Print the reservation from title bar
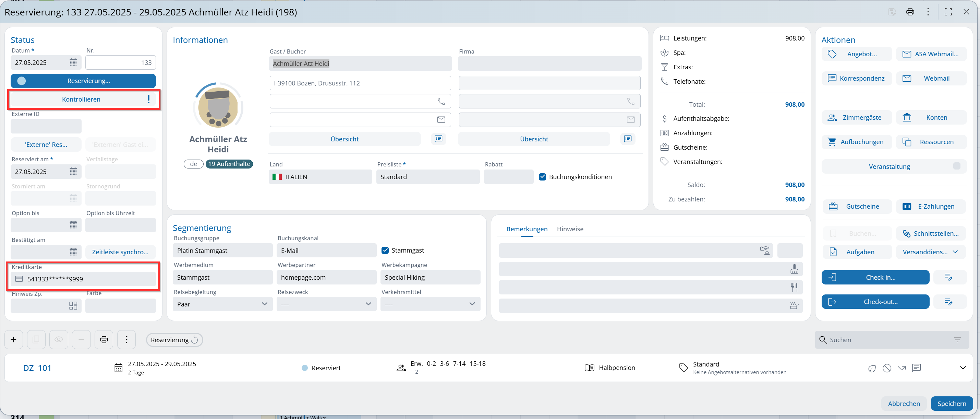Image resolution: width=980 pixels, height=419 pixels. pos(910,12)
